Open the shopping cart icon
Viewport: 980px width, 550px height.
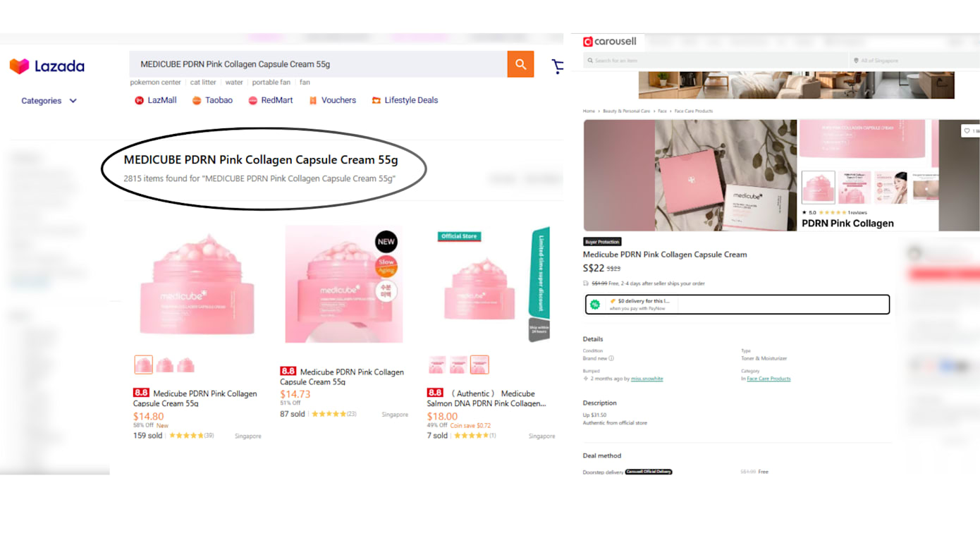[x=558, y=66]
